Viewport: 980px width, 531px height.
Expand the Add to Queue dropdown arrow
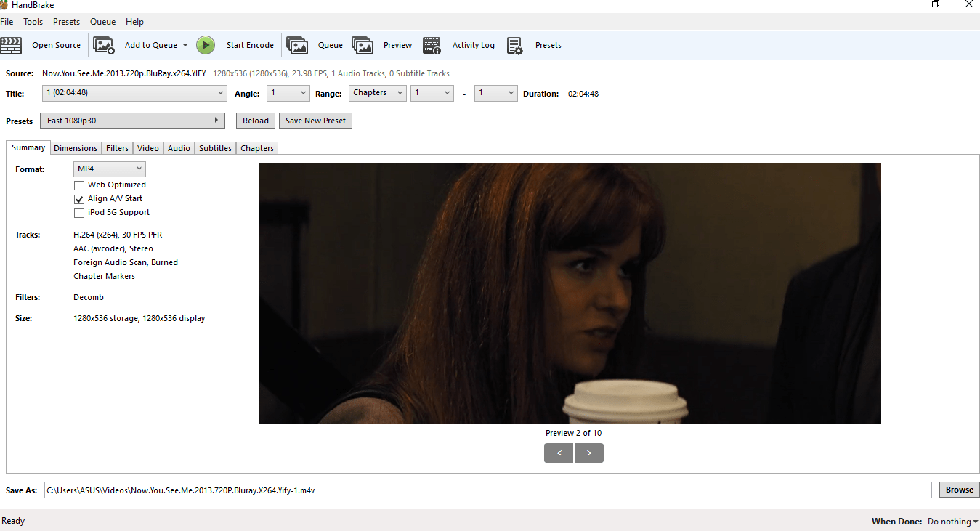click(186, 45)
